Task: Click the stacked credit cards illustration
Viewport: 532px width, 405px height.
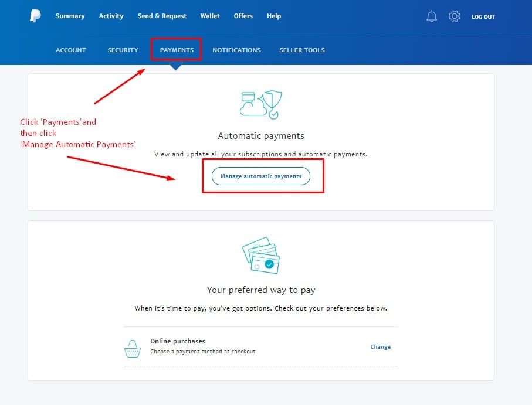Action: point(261,255)
